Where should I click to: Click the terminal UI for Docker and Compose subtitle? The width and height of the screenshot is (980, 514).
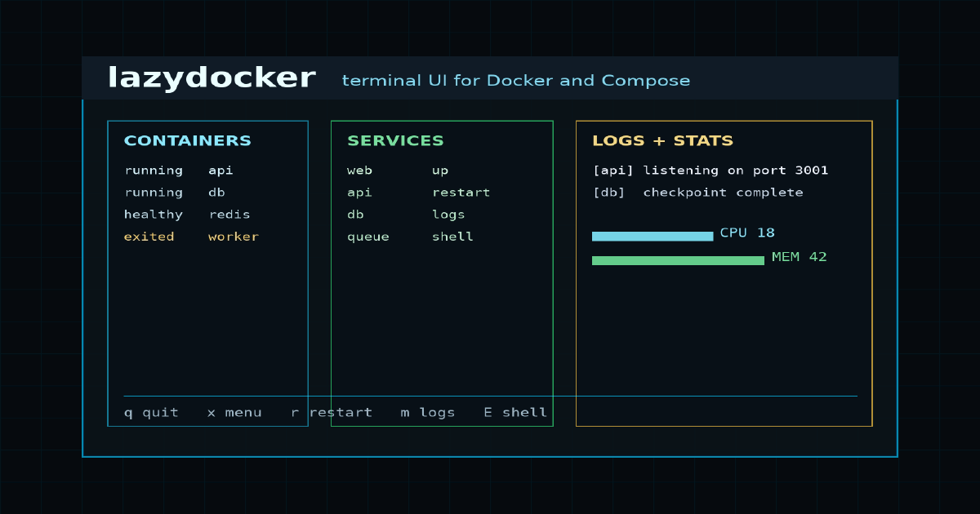tap(516, 81)
